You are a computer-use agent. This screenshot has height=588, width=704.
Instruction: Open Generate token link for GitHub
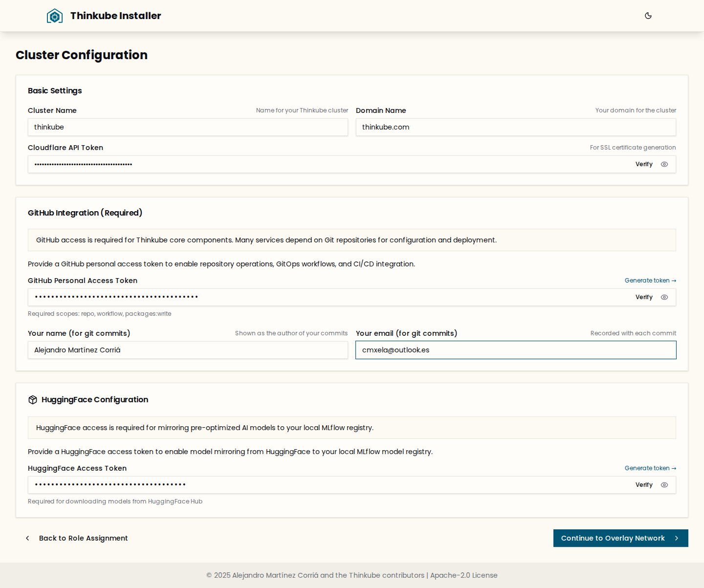click(650, 281)
